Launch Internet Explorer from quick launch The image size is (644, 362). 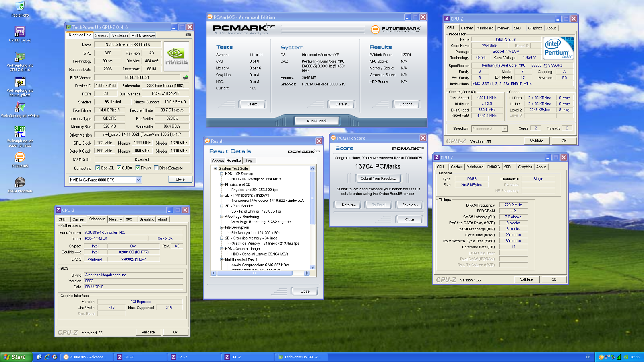(47, 357)
